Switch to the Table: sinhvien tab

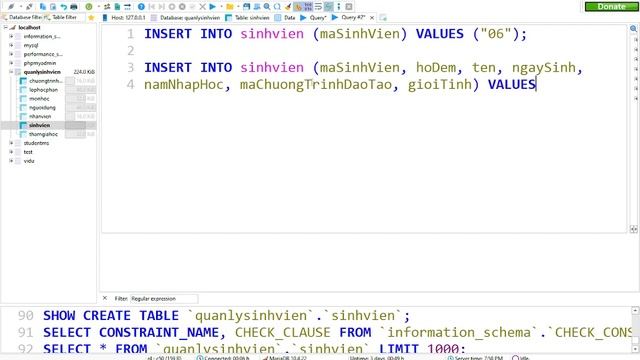247,18
